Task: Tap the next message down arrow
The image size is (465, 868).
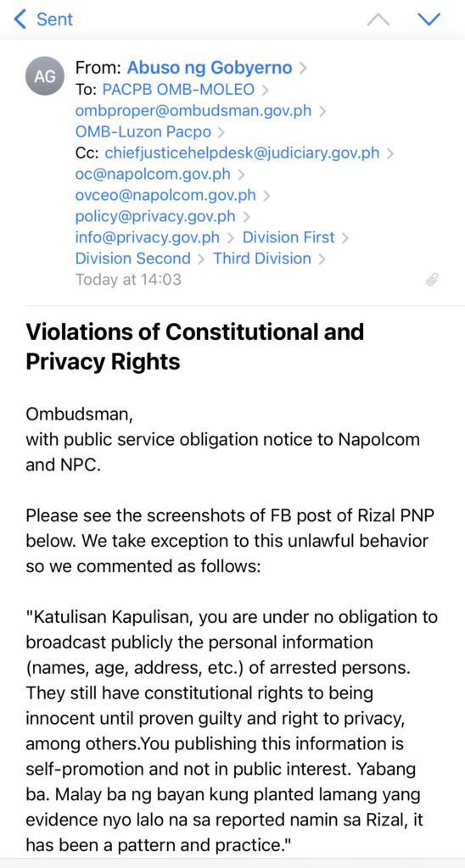Action: point(429,19)
